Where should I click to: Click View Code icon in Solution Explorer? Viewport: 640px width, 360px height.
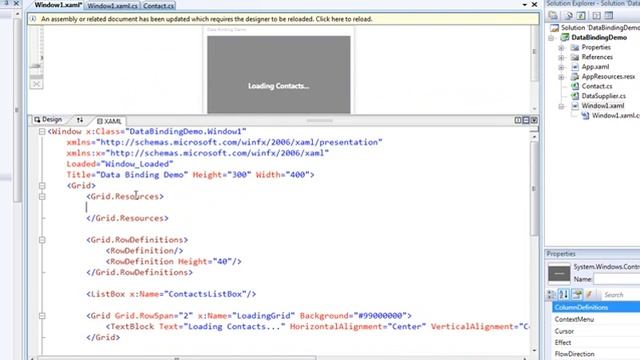[596, 16]
